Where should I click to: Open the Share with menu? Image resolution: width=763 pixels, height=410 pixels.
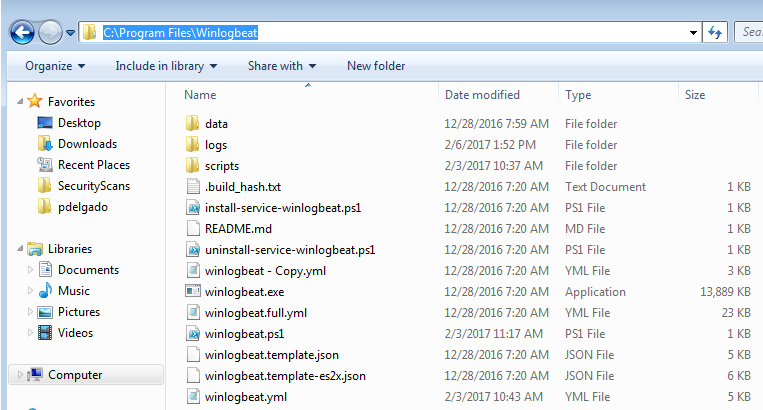click(x=282, y=66)
